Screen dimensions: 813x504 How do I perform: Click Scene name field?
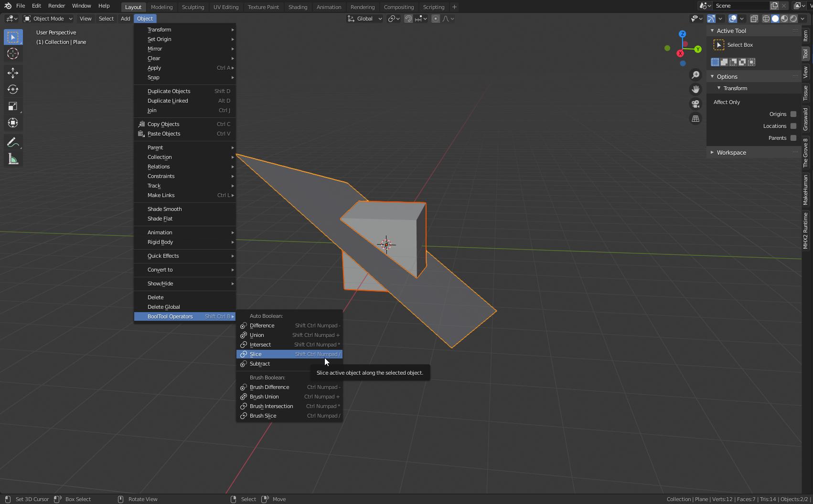pos(741,6)
